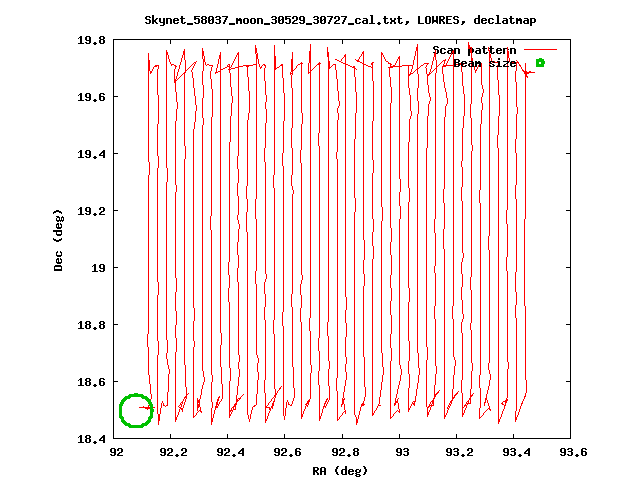The image size is (640, 480).
Task: Click the y-axis tick label 18.4
Action: pos(91,439)
